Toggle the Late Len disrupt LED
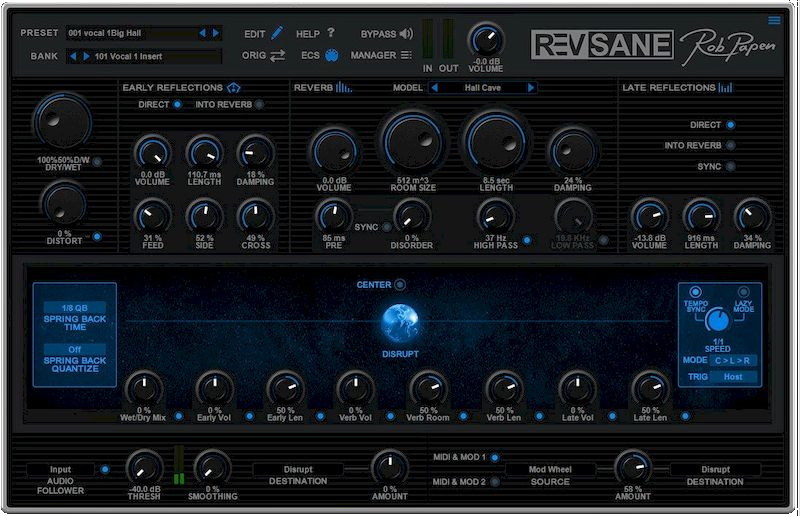Image resolution: width=800 pixels, height=516 pixels. [685, 416]
